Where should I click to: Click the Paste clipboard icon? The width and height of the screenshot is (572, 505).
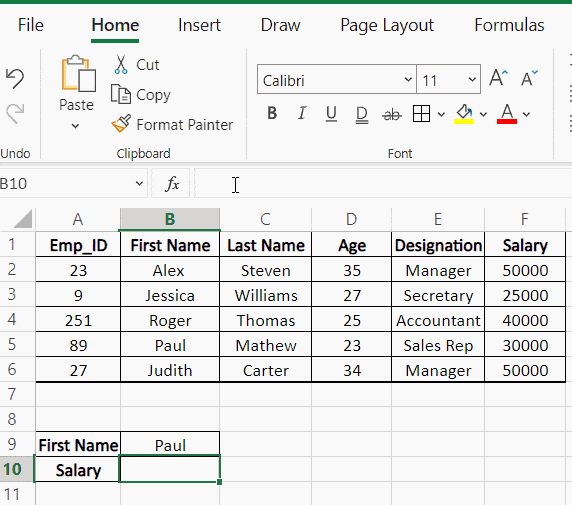click(78, 73)
